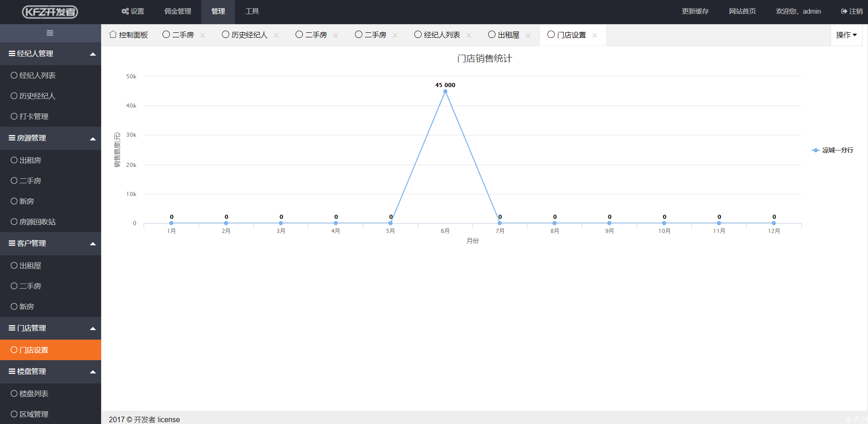Collapse the 楼盘管理 sidebar section
This screenshot has width=868, height=424.
(51, 372)
